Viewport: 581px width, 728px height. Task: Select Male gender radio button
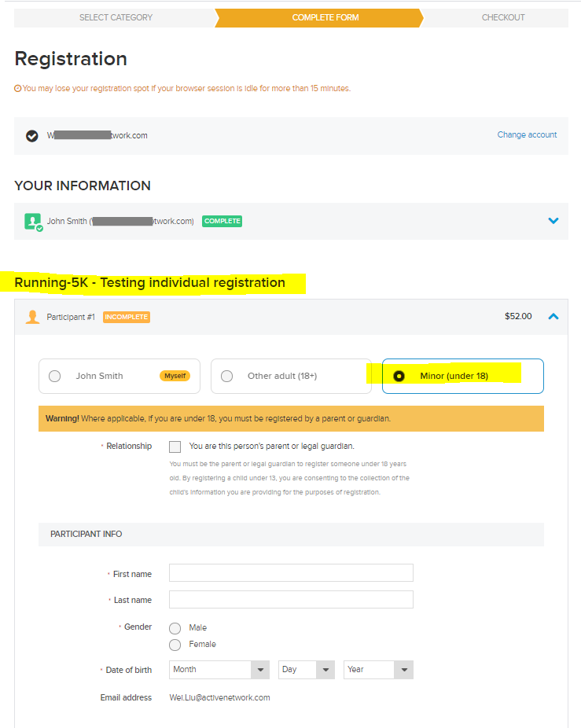tap(175, 628)
